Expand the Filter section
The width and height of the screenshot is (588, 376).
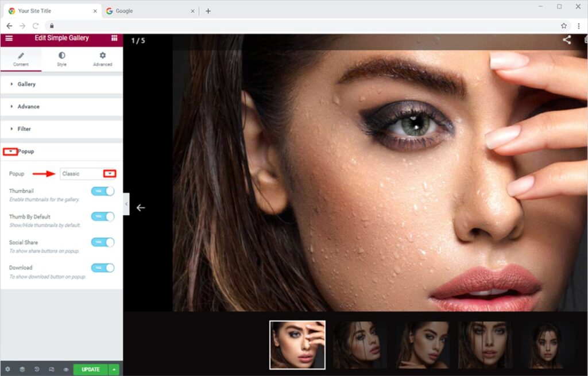point(24,129)
